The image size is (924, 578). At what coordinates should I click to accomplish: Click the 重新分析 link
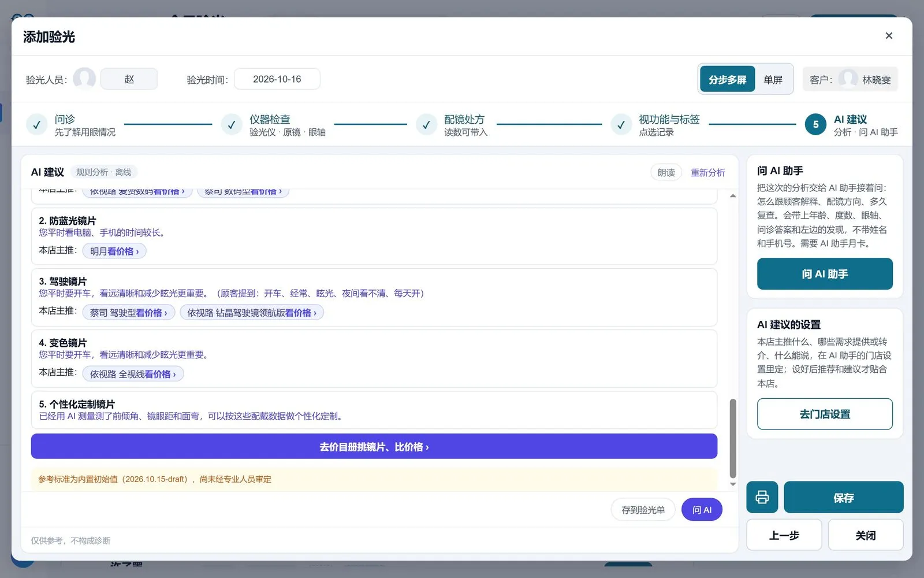click(707, 172)
